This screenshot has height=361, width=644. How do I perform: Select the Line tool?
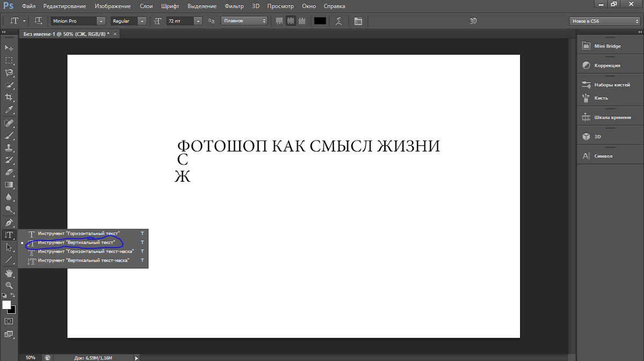[x=9, y=260]
